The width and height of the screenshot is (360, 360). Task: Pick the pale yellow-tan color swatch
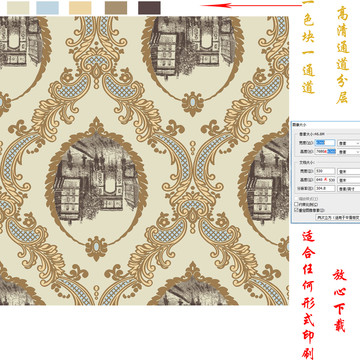click(80, 8)
